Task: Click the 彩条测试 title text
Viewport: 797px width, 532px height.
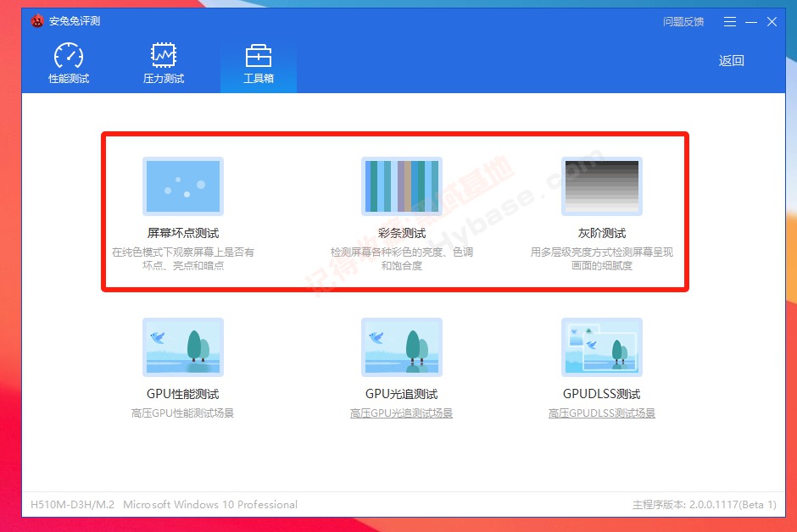Action: 402,233
